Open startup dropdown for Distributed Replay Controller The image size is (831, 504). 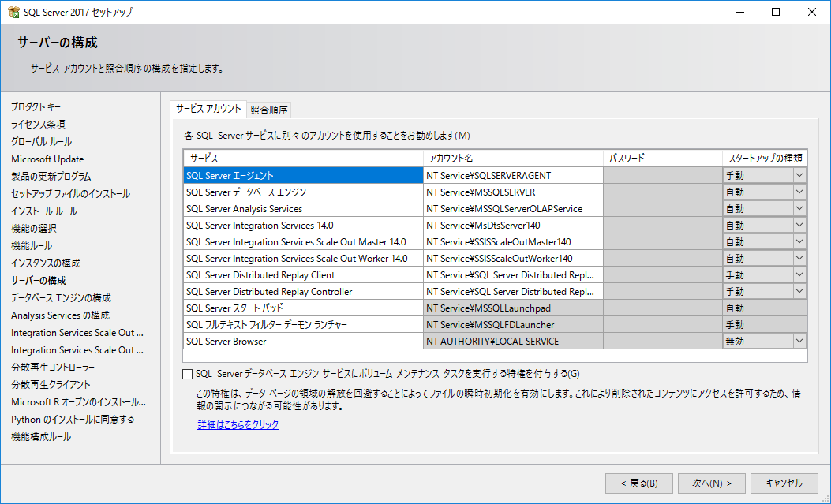(x=799, y=292)
